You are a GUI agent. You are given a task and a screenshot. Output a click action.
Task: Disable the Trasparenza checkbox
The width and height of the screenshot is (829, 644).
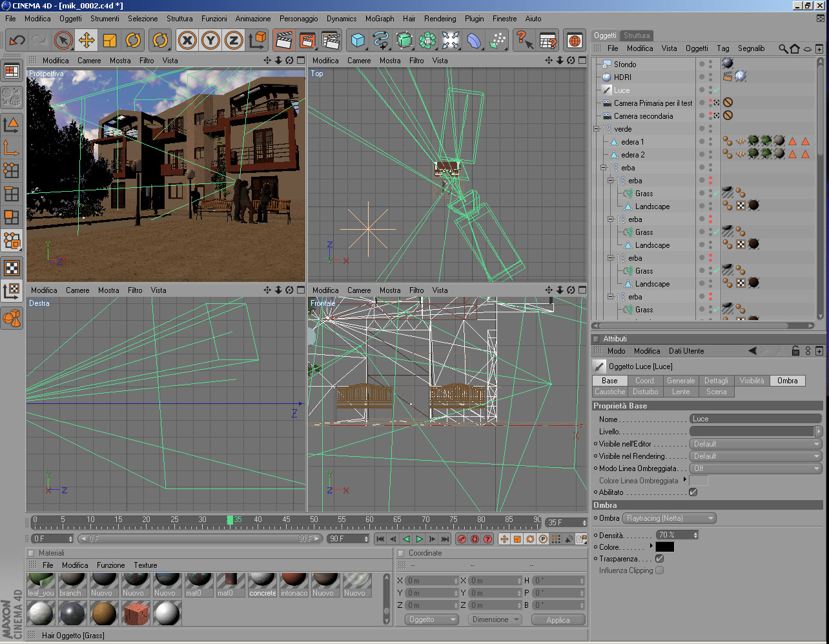659,559
